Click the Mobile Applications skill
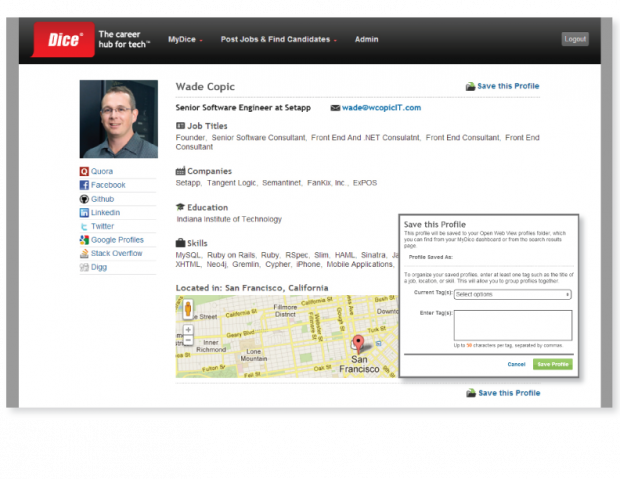Image resolution: width=620 pixels, height=479 pixels. click(359, 264)
